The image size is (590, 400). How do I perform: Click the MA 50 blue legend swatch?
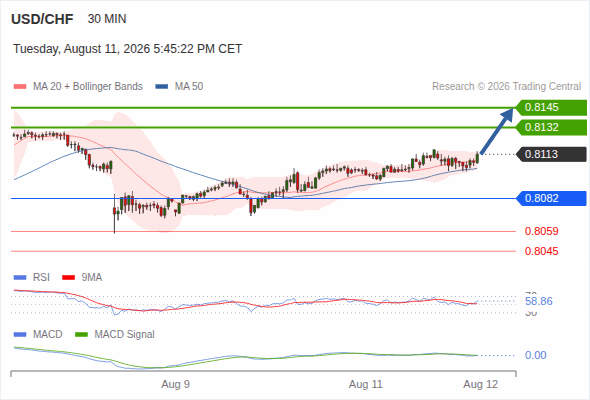162,87
